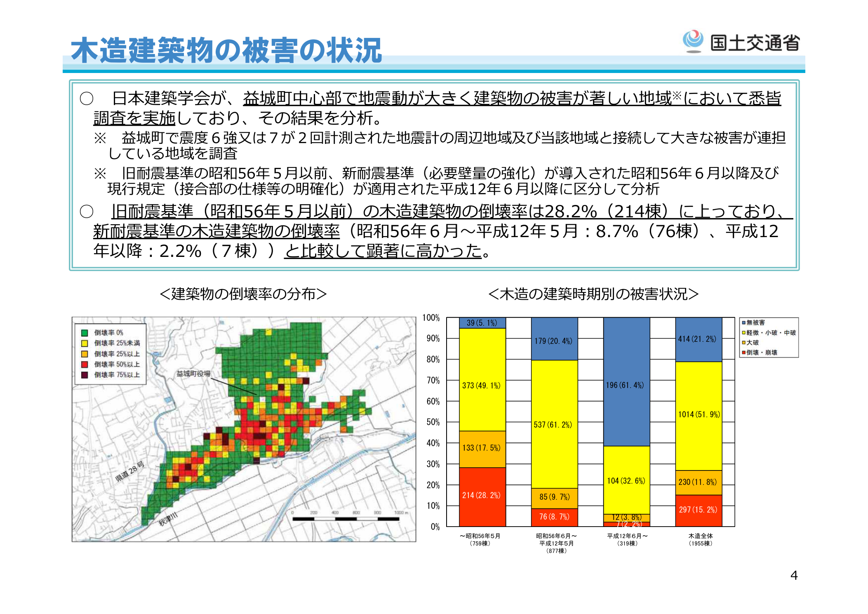The width and height of the screenshot is (868, 614).
Task: Click the 0% y-axis label
Action: (x=435, y=527)
